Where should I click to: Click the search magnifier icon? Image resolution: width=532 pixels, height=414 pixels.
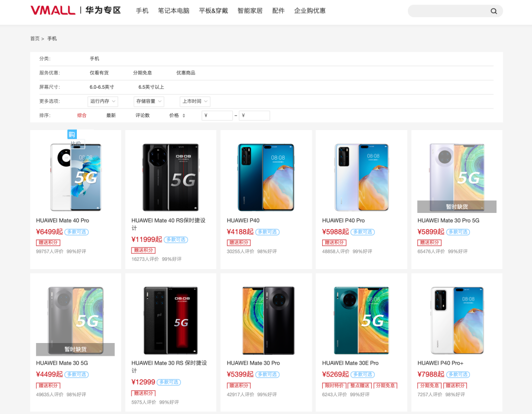494,11
